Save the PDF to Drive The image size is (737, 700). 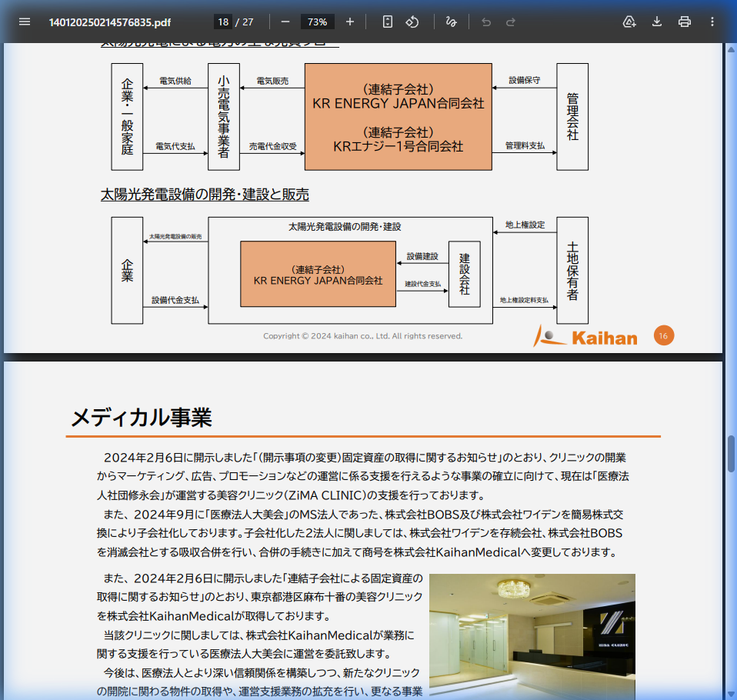tap(629, 22)
